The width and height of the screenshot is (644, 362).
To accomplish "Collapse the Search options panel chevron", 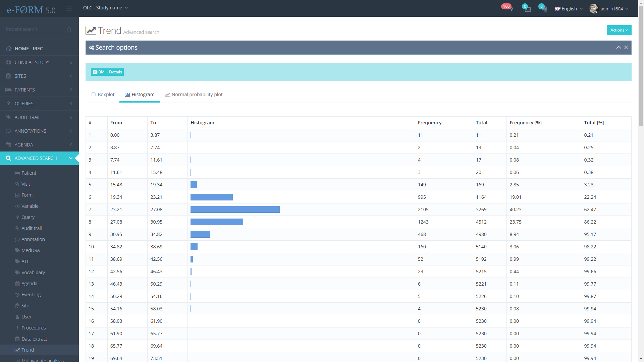I will click(x=619, y=48).
